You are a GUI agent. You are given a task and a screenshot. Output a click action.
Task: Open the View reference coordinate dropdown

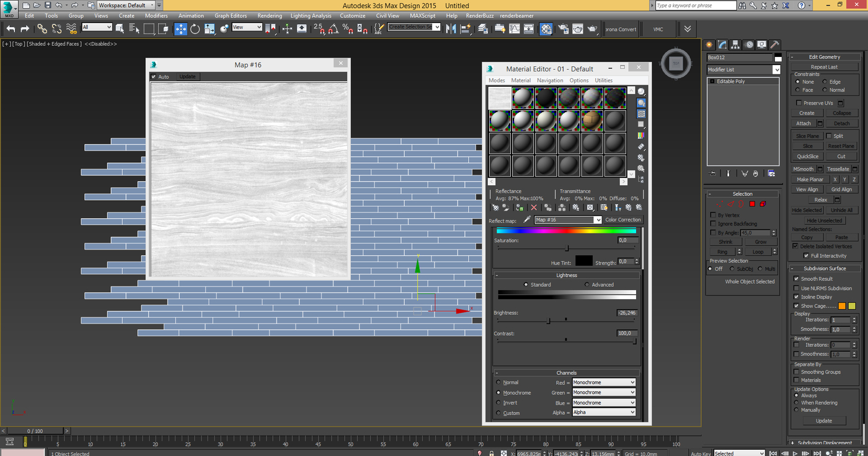(247, 27)
